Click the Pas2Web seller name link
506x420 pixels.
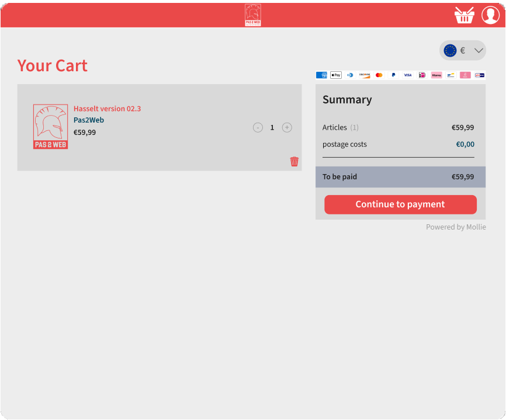(x=89, y=120)
